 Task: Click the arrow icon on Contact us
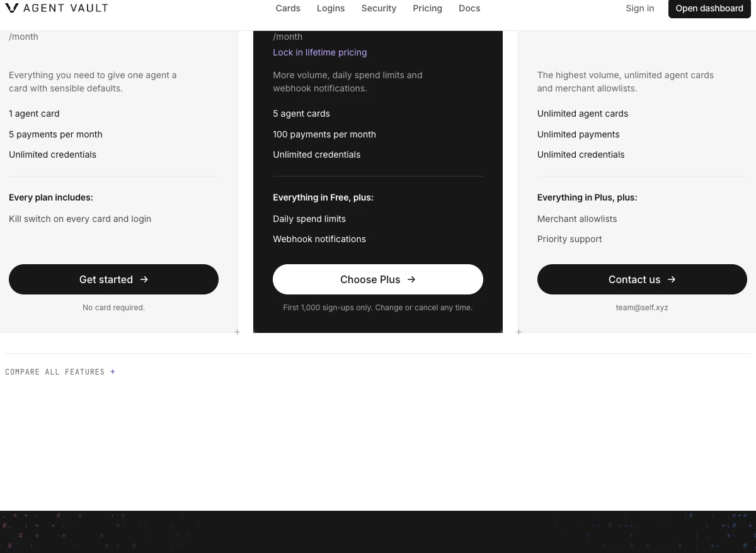pyautogui.click(x=672, y=279)
